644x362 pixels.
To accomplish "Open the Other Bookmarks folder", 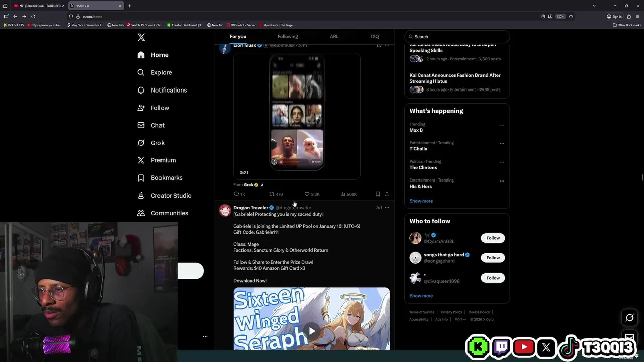I will point(627,25).
